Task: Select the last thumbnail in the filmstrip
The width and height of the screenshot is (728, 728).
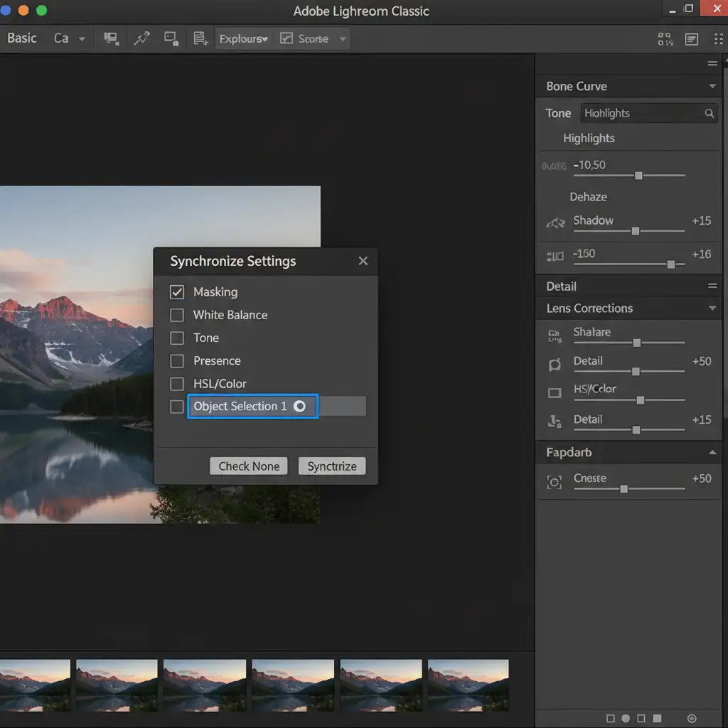Action: coord(468,685)
